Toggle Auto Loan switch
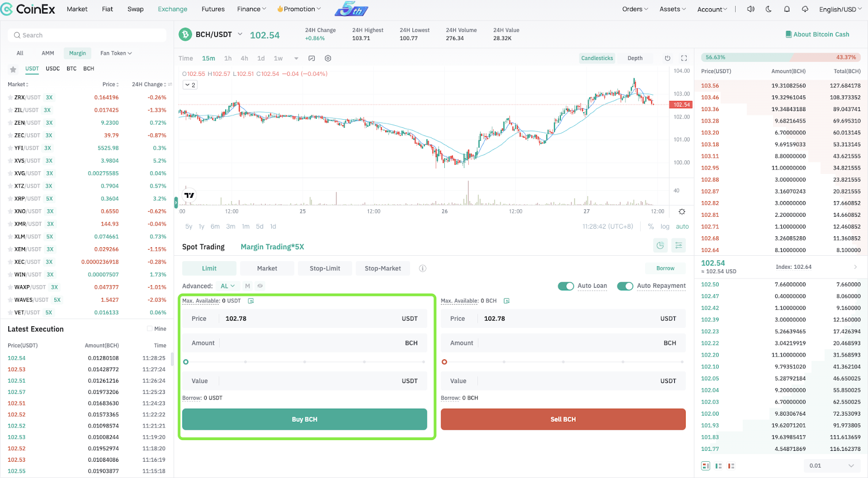868x478 pixels. tap(566, 286)
